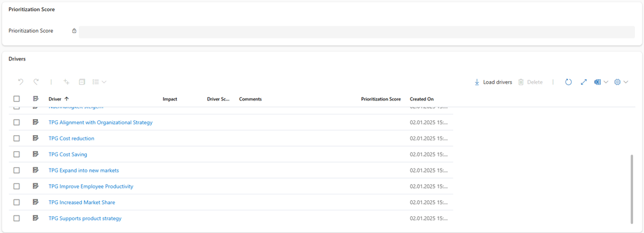This screenshot has height=233, width=644.
Task: Click the Drivers grid vertical scrollbar thumb
Action: point(632,189)
